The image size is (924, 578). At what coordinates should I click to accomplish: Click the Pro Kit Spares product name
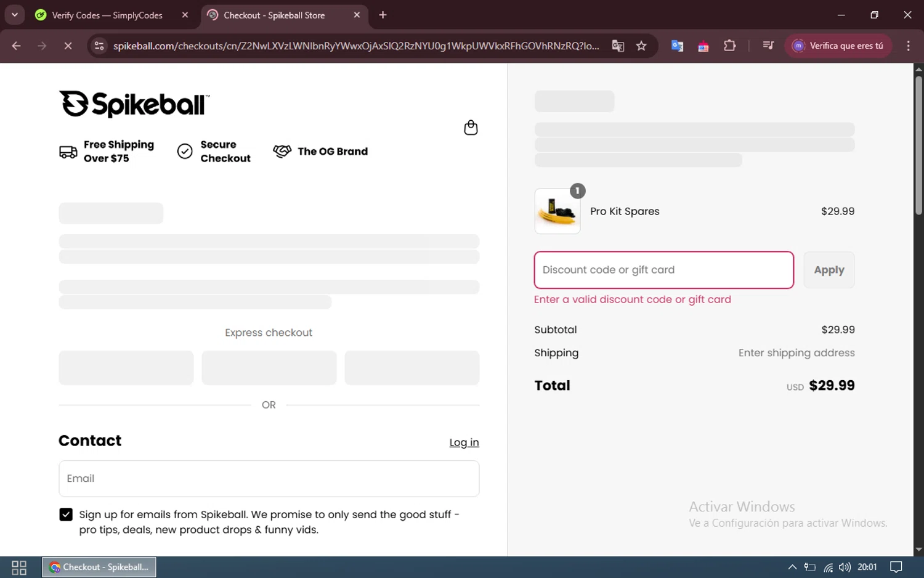pos(625,211)
